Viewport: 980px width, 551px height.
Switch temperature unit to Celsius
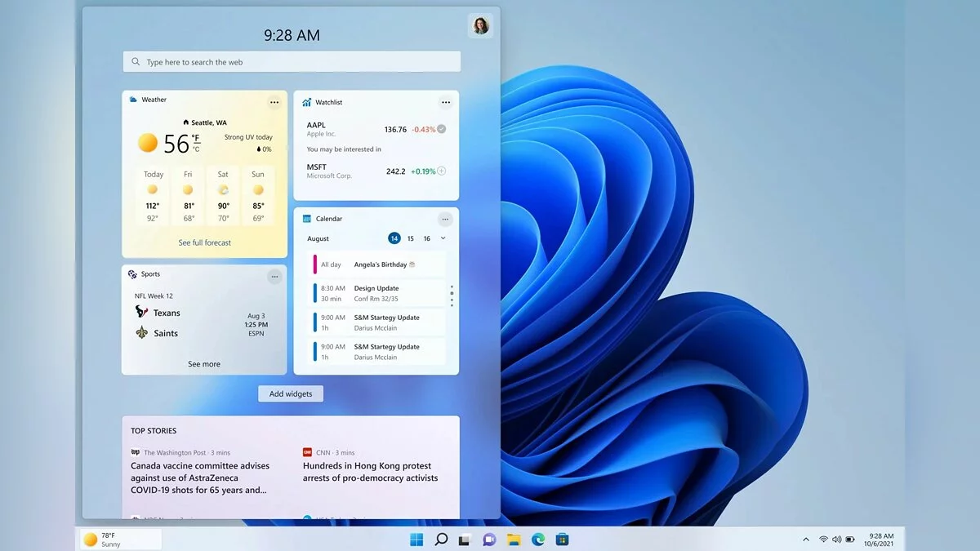pyautogui.click(x=196, y=149)
